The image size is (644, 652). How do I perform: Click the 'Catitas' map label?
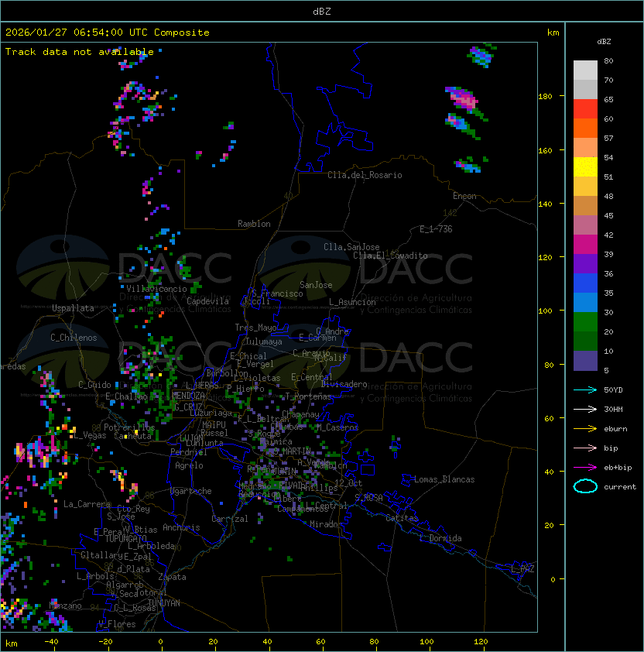point(402,518)
